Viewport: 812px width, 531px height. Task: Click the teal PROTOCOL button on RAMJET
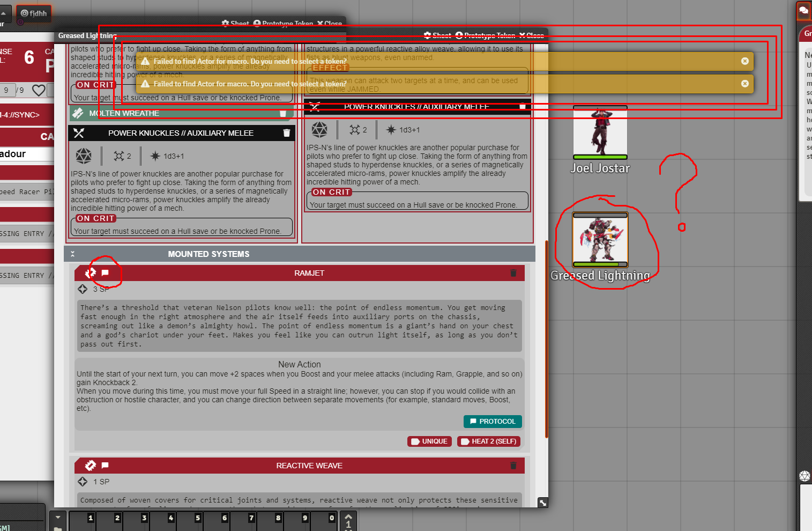[493, 422]
